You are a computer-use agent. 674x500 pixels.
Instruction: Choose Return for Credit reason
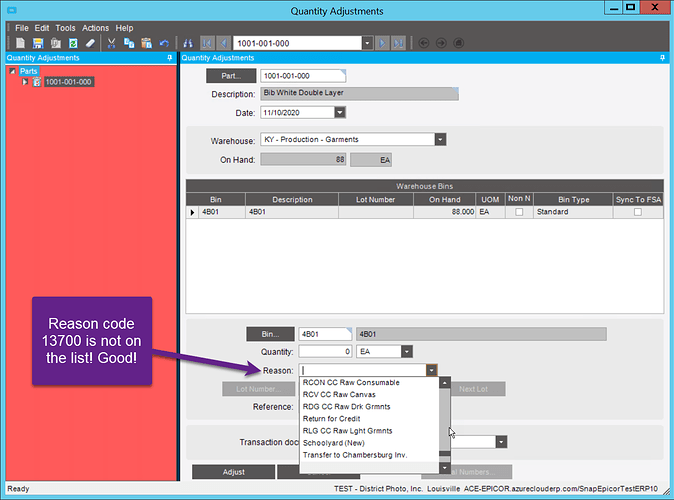(x=369, y=419)
